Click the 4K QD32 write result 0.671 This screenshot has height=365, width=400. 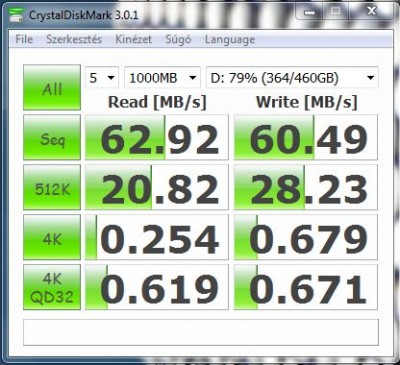pos(306,287)
